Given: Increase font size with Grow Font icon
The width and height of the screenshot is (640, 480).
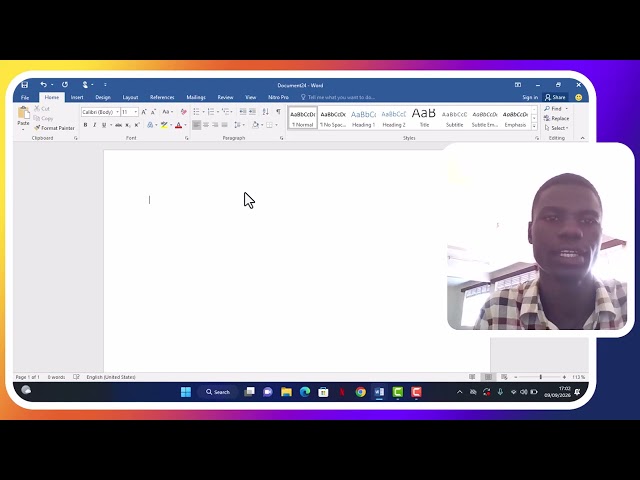Looking at the screenshot, I should tap(144, 112).
